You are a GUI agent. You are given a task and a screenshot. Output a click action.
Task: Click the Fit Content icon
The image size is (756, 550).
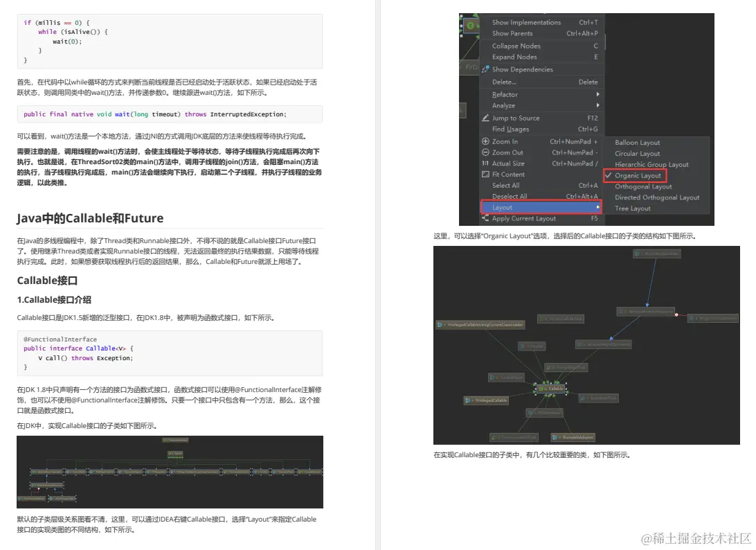485,174
